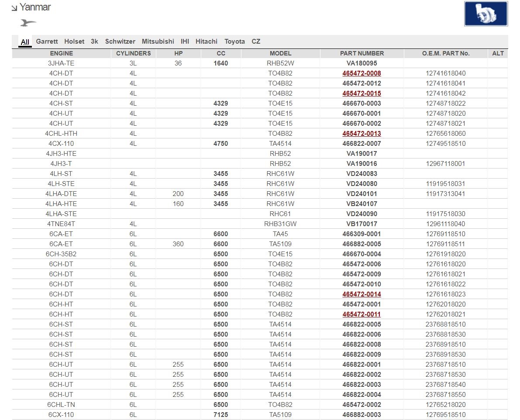Click part number VA190016
Viewport: 520px width, 420px height.
click(x=362, y=164)
